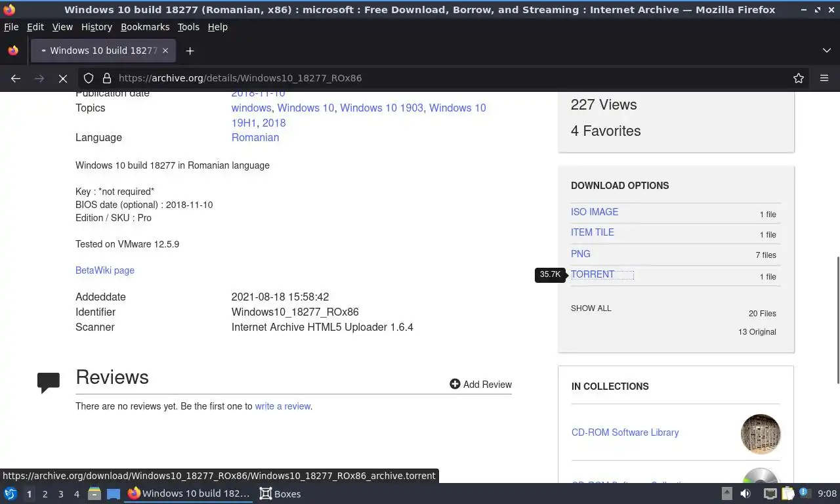Screen dimensions: 840x504
Task: Select the Romanian language link
Action: [x=255, y=137]
